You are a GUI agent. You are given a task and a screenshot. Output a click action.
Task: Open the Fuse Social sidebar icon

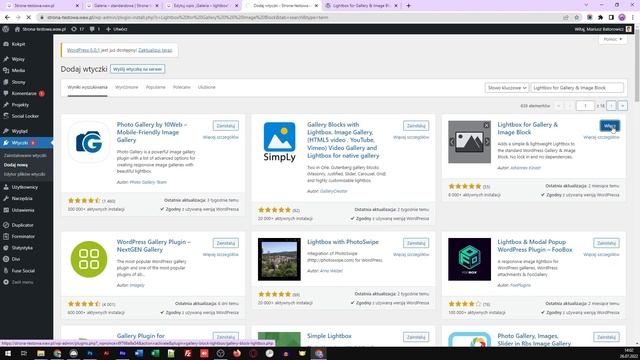click(6, 271)
